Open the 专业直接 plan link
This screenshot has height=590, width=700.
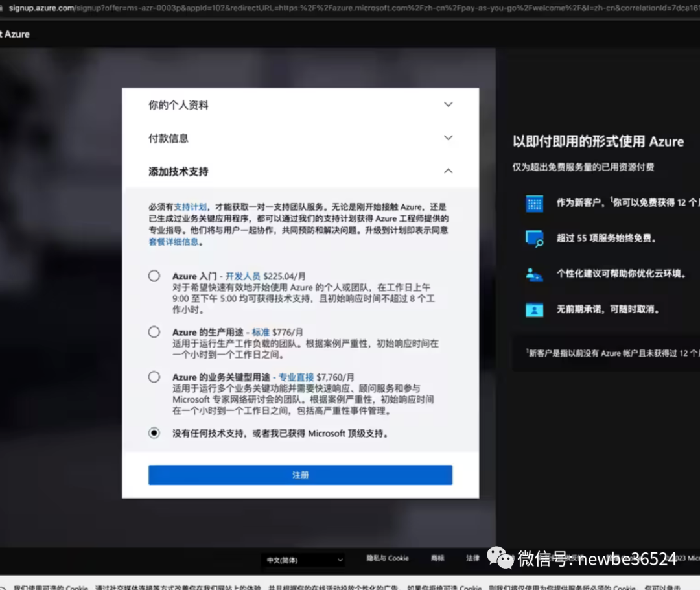[296, 377]
